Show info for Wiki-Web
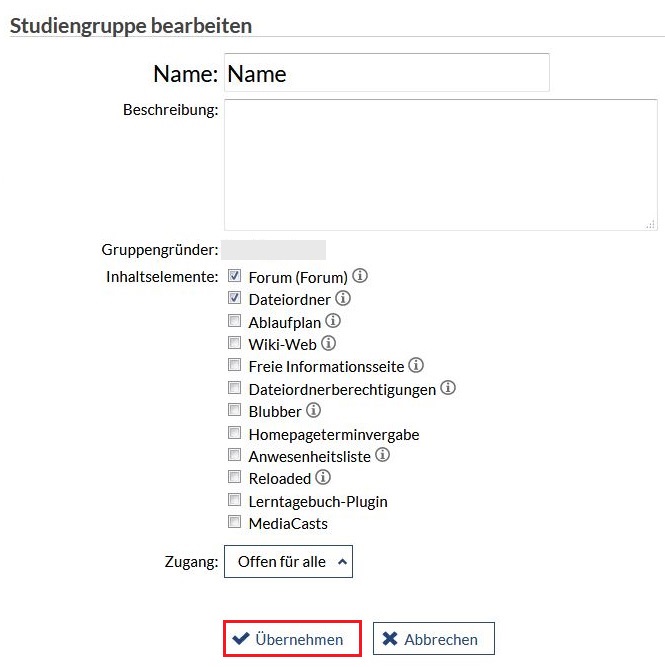The width and height of the screenshot is (665, 667). [x=328, y=343]
